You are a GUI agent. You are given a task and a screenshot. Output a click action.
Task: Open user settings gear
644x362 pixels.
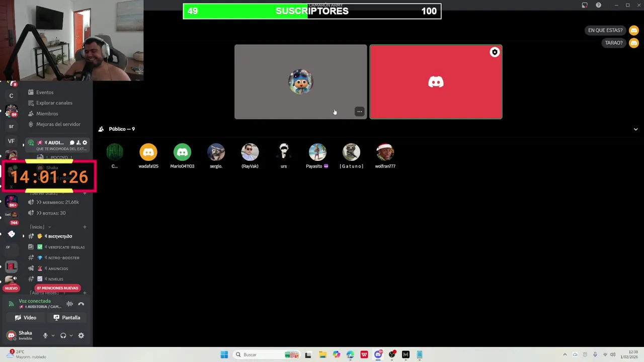click(x=81, y=335)
